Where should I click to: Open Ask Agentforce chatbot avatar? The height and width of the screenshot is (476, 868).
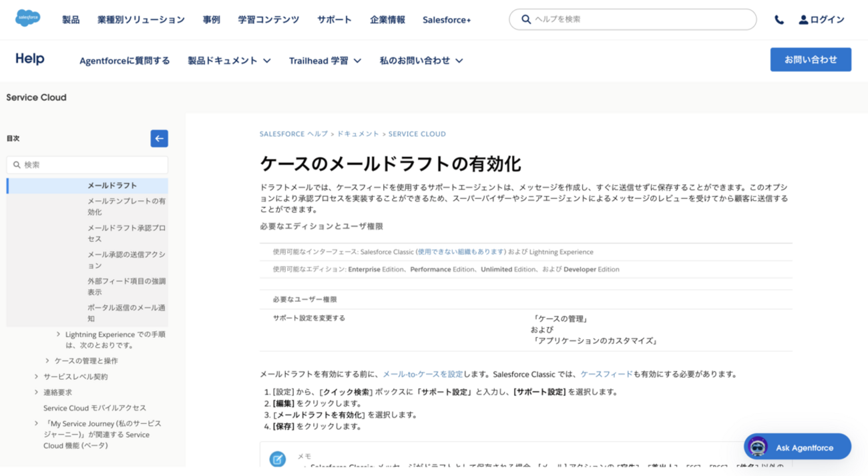click(x=758, y=447)
